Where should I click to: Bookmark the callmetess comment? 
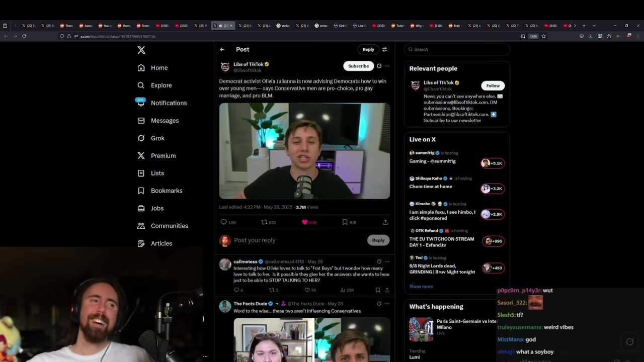(378, 290)
